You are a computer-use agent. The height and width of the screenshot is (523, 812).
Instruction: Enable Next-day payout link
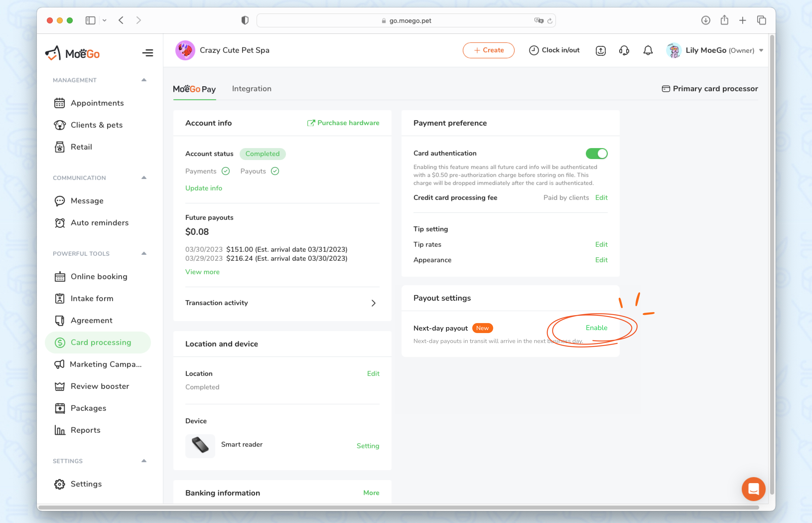[596, 328]
